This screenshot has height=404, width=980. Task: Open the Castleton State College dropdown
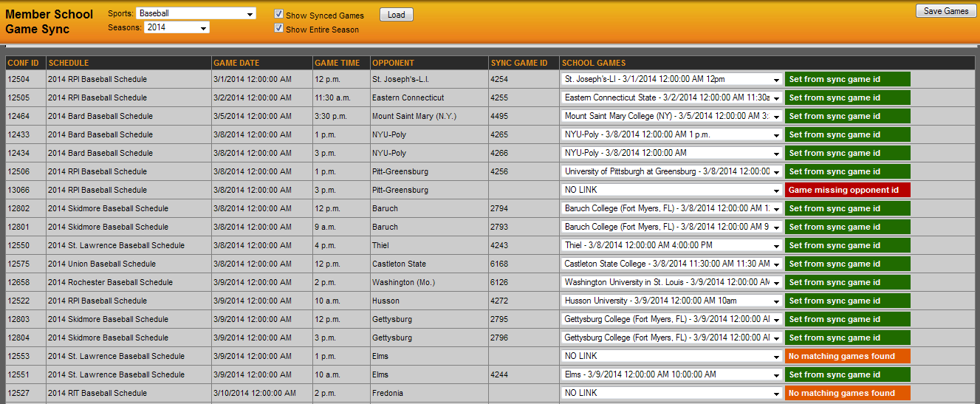point(671,264)
